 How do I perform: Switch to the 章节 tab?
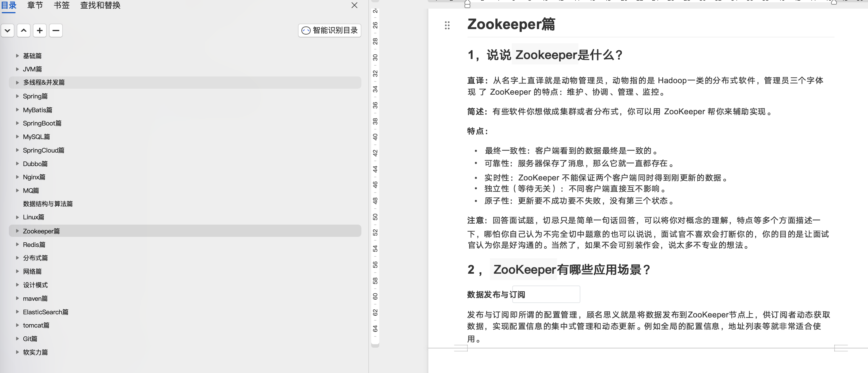(35, 5)
